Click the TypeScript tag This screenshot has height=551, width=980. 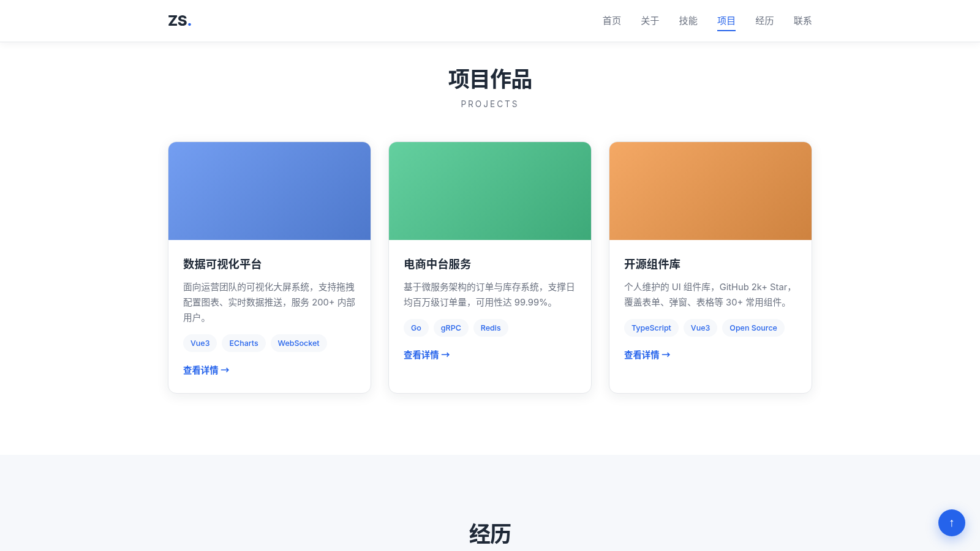pos(651,328)
